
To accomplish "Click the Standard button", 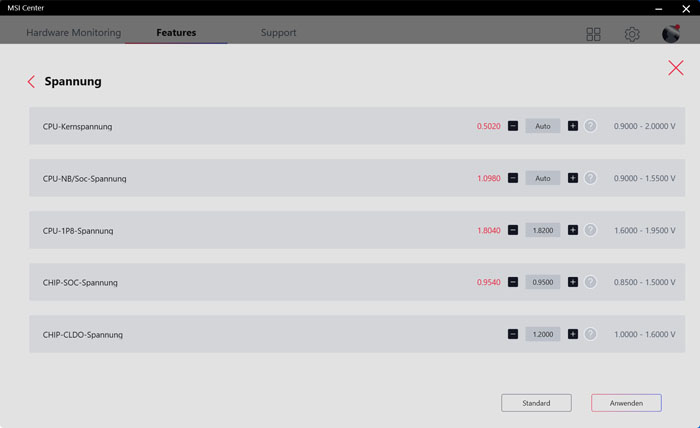I will click(536, 403).
